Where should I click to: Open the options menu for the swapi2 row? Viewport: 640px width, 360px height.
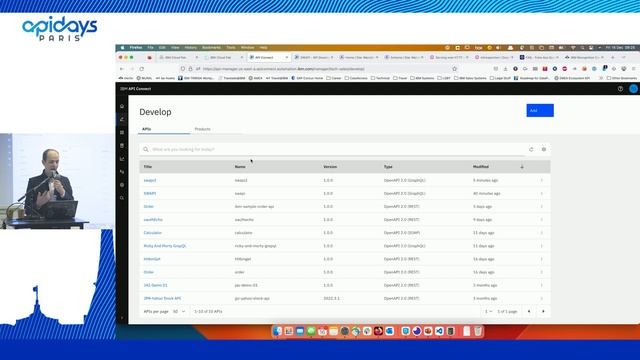tap(542, 180)
